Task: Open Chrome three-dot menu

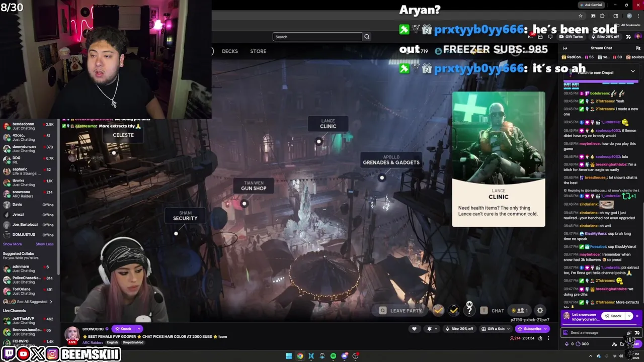Action: coord(638,16)
